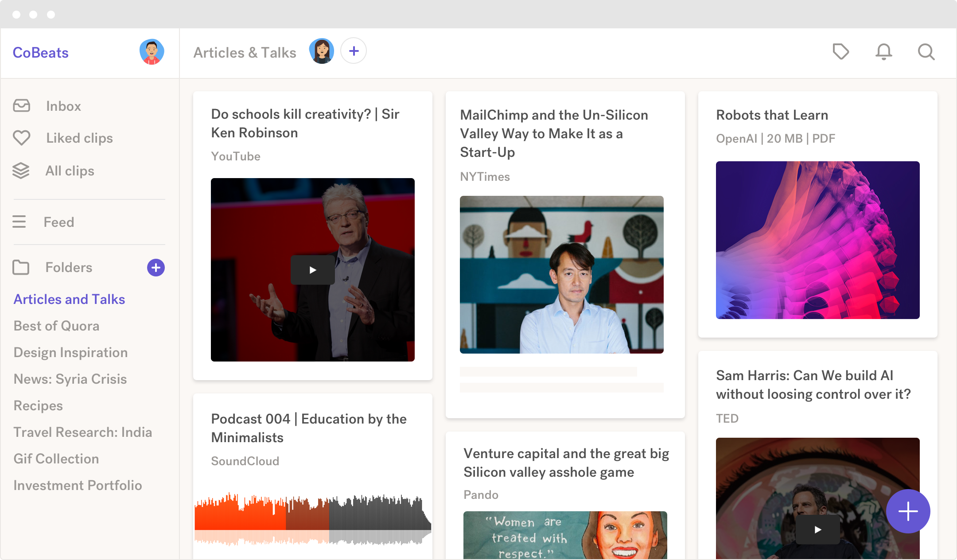957x560 pixels.
Task: Open user profile avatar next to CoBeats
Action: click(152, 52)
